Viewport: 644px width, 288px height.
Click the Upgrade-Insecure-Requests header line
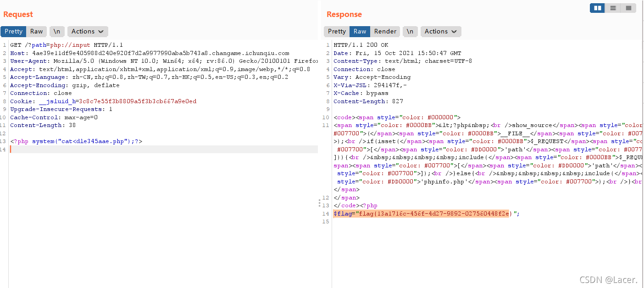[61, 109]
